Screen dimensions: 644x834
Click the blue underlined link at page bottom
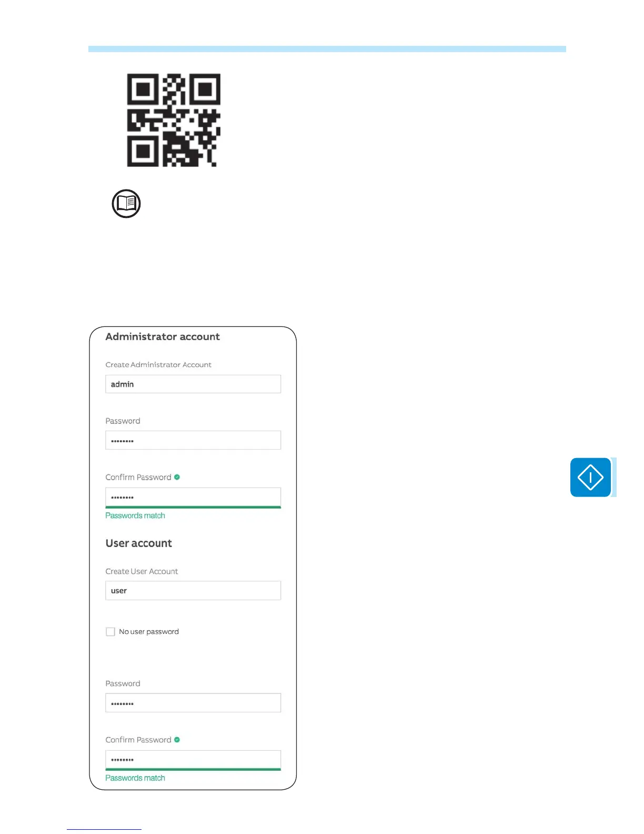[104, 829]
